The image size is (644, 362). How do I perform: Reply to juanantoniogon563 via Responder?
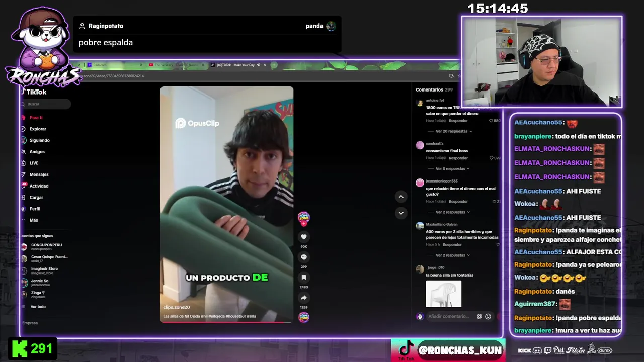click(x=458, y=201)
